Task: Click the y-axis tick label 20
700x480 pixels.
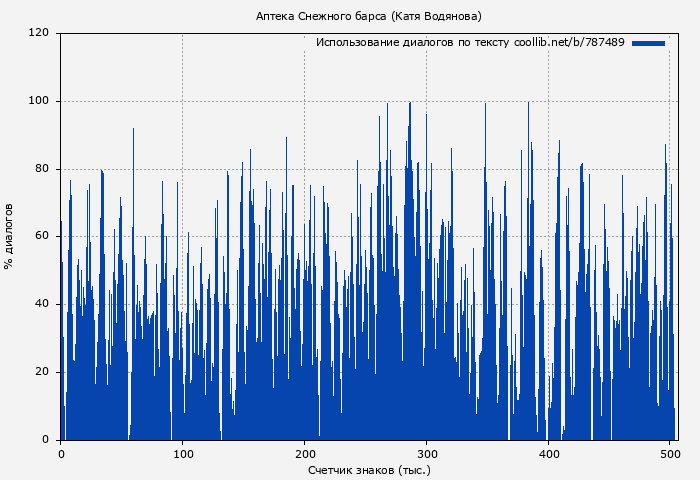Action: 42,372
